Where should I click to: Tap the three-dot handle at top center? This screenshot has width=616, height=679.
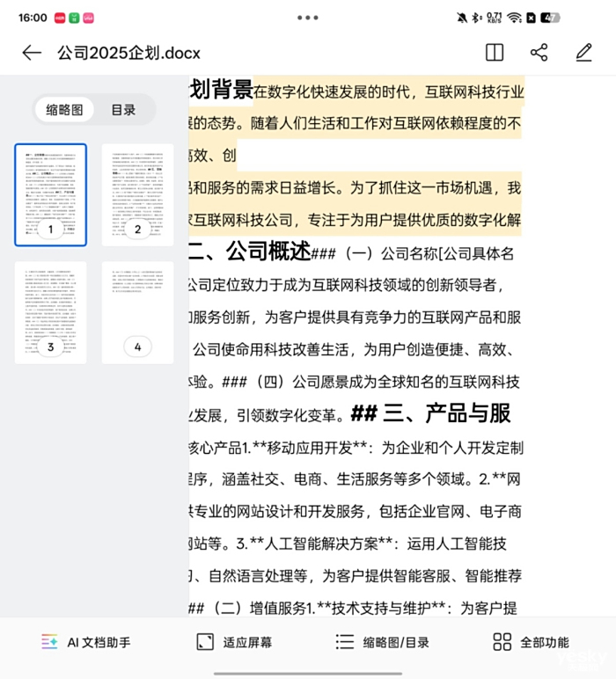(308, 18)
